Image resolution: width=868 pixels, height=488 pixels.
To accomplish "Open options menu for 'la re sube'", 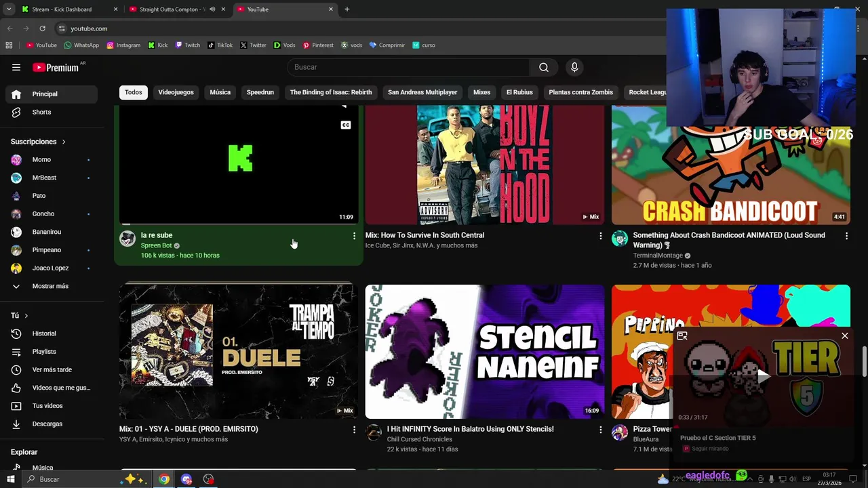I will tap(354, 236).
